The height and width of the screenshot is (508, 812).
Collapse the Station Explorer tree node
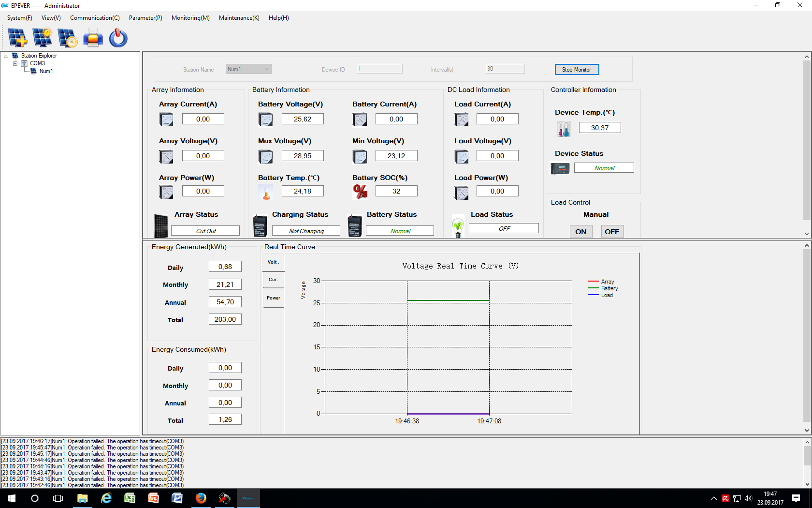(x=6, y=56)
